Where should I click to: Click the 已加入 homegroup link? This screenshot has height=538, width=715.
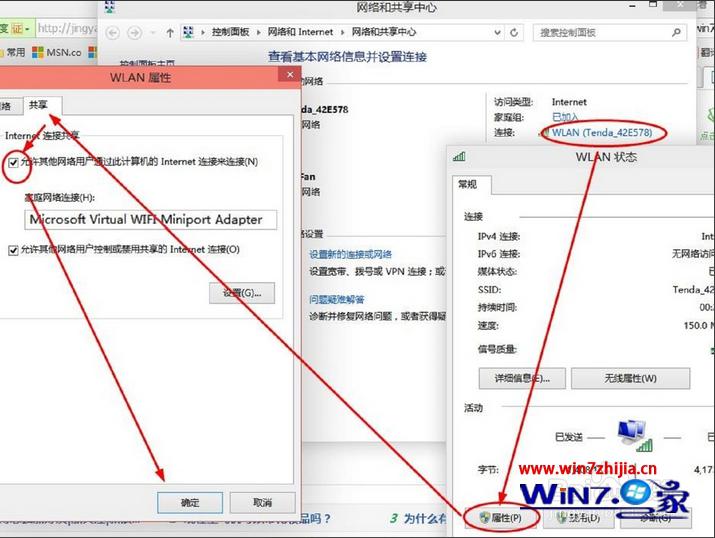(x=565, y=117)
